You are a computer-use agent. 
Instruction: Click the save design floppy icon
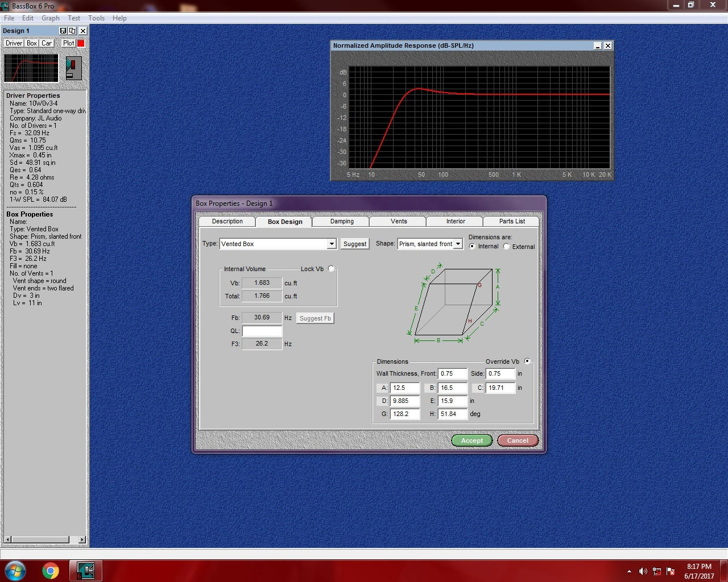coord(63,31)
